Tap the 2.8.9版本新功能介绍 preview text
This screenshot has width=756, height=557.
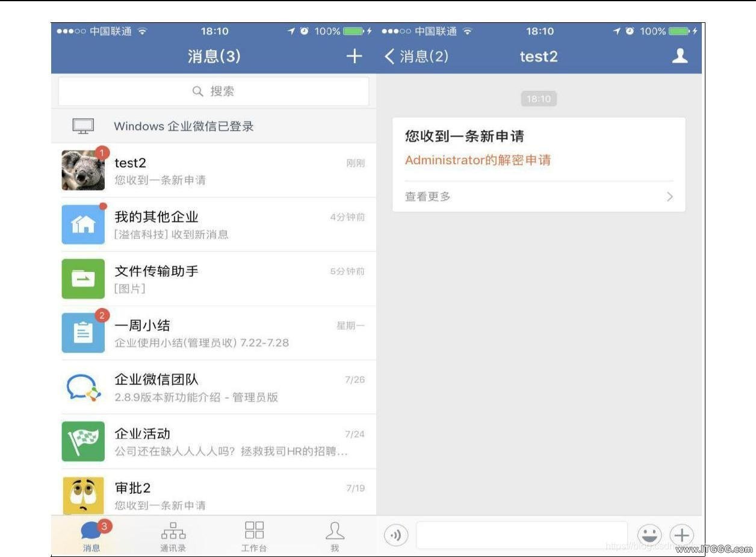(196, 397)
